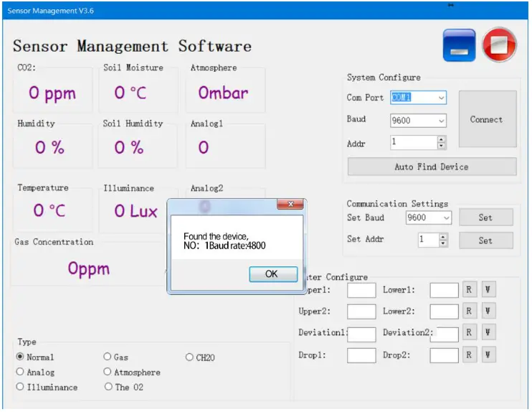The image size is (532, 412).
Task: Click the Addr input field
Action: coord(414,142)
